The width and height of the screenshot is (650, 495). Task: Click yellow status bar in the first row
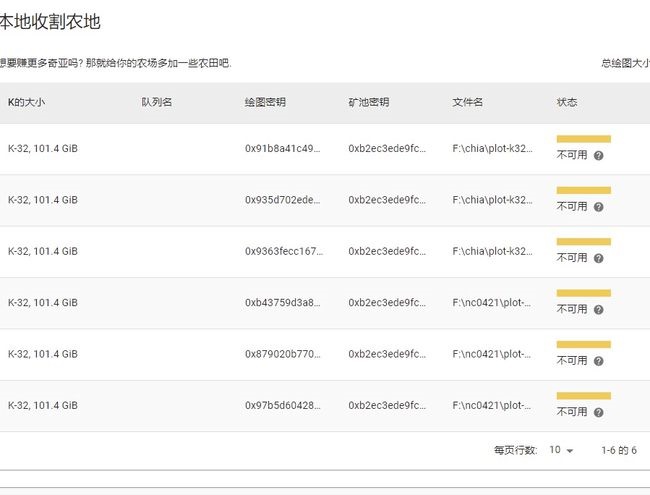(583, 139)
